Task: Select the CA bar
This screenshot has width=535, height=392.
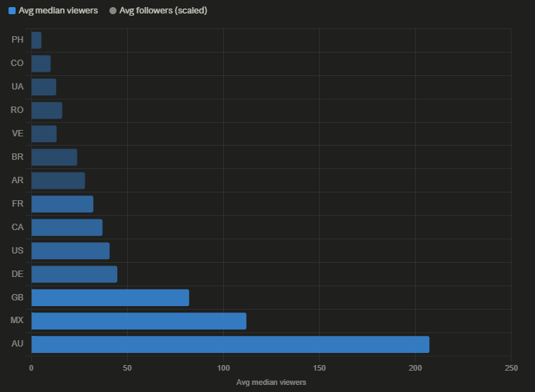Action: coord(67,227)
